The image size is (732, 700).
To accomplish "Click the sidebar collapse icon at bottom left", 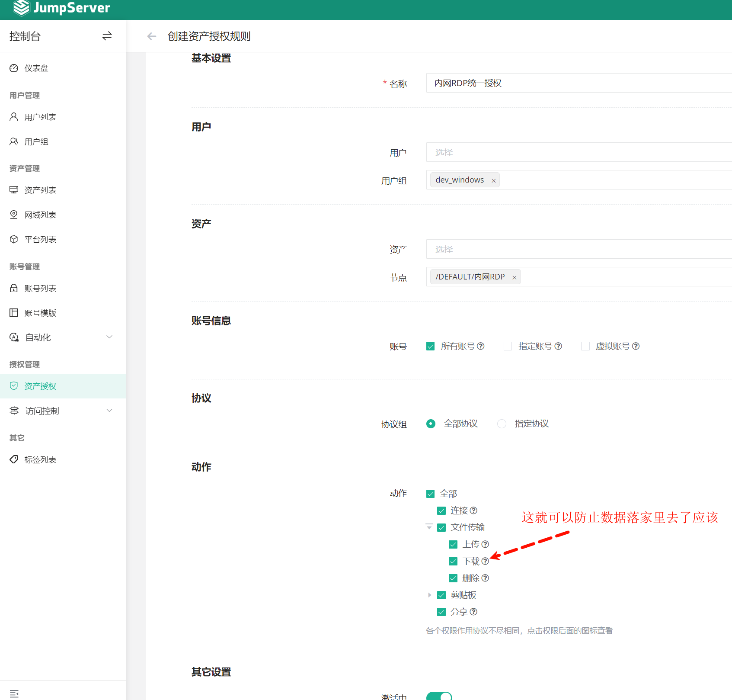I will click(x=14, y=694).
